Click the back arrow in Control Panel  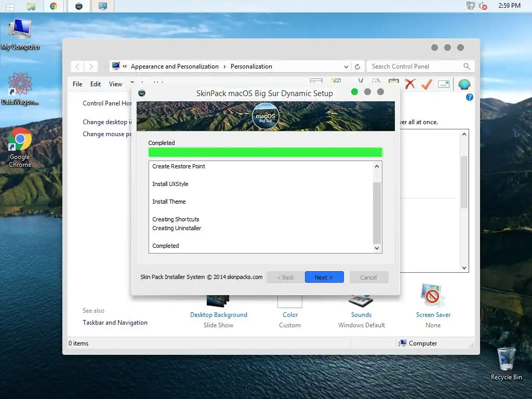pos(77,66)
